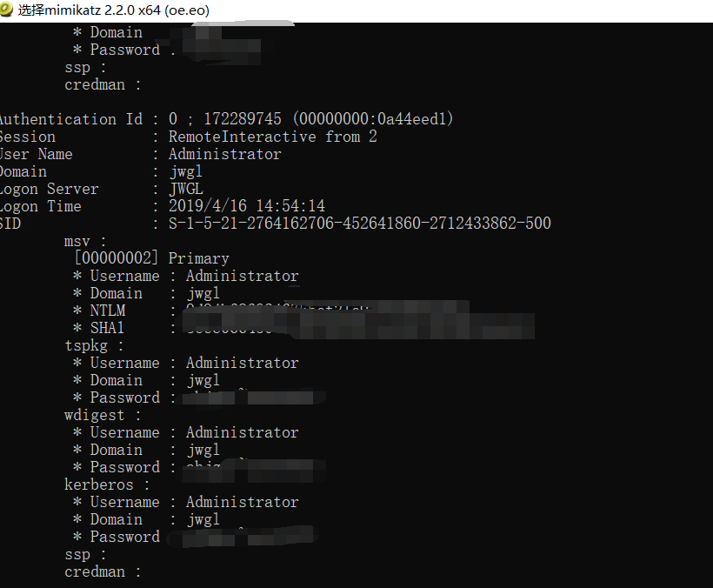Click the RemoteInteractive from 2 session value
This screenshot has width=713, height=588.
coord(272,137)
